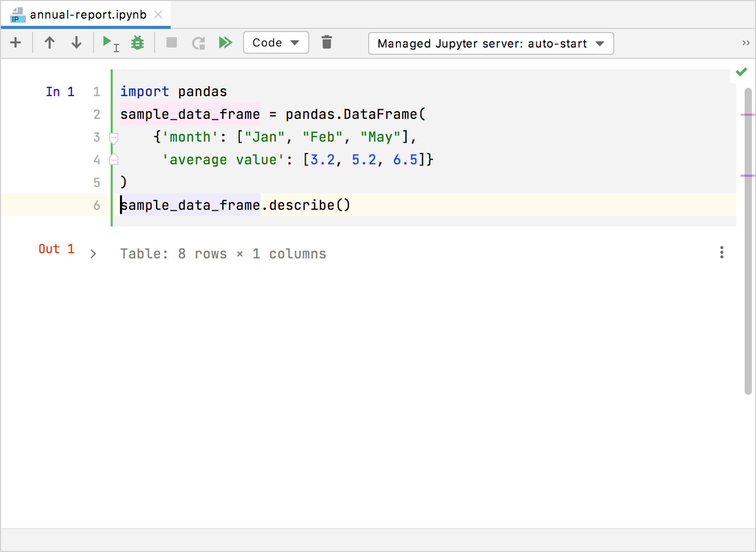Add a new cell with plus icon
This screenshot has height=552, width=756.
tap(16, 42)
